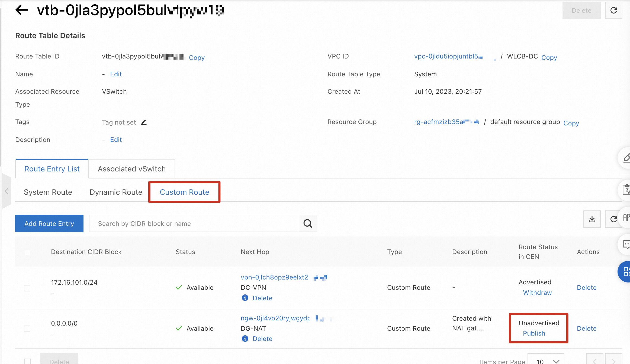This screenshot has width=630, height=364.
Task: Refresh the page using top-right refresh icon
Action: click(x=613, y=10)
